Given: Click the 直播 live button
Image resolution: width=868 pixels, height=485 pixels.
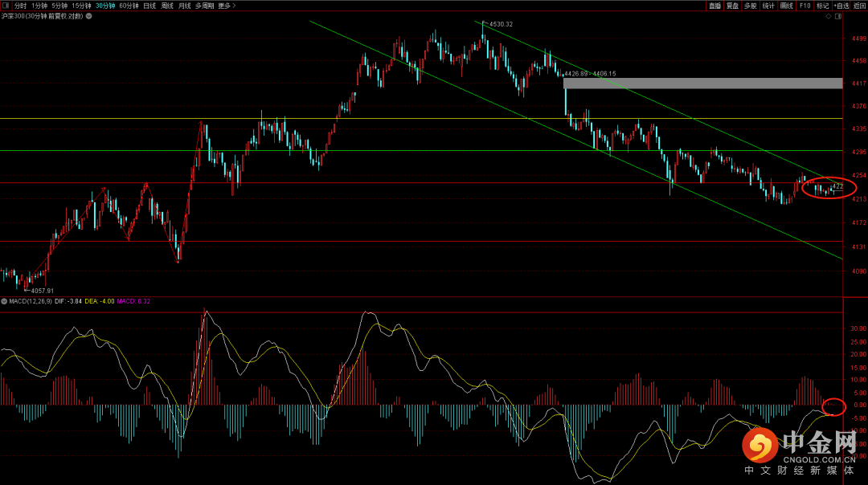Looking at the screenshot, I should (714, 6).
